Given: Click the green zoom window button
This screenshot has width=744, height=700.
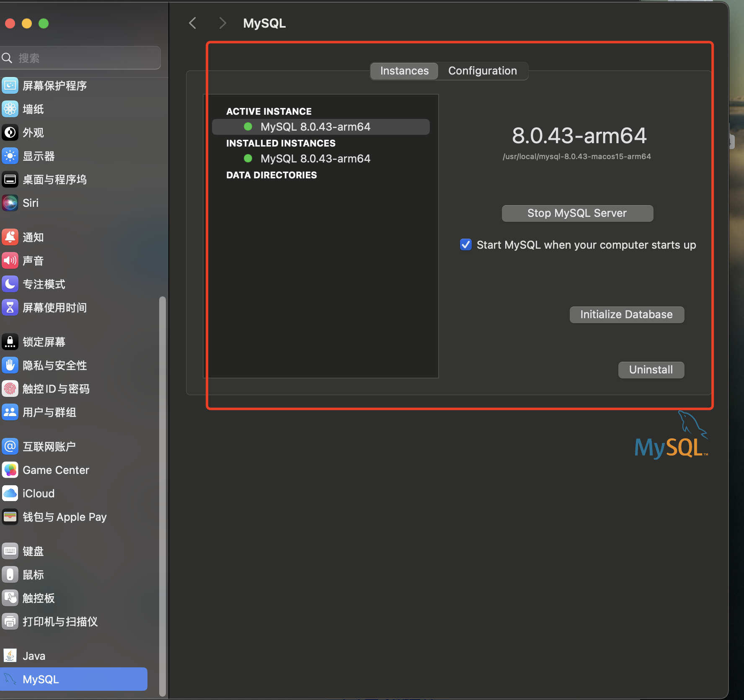Looking at the screenshot, I should 44,23.
